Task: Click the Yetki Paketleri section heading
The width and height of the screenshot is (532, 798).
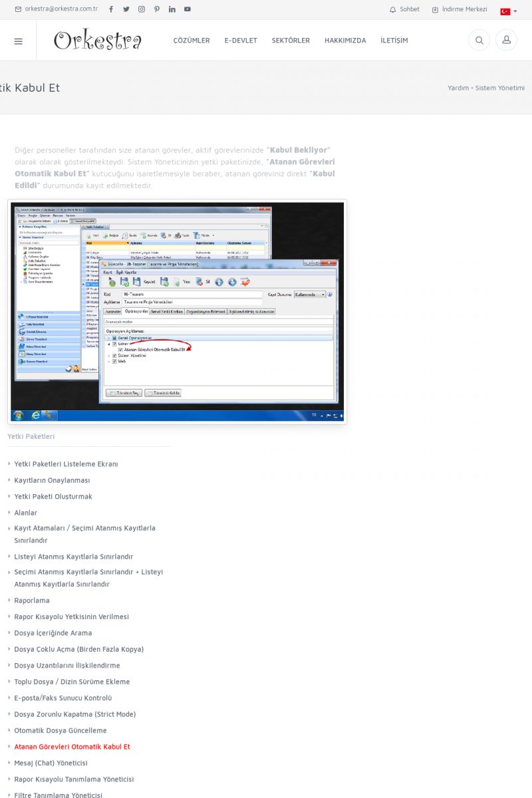Action: [31, 436]
